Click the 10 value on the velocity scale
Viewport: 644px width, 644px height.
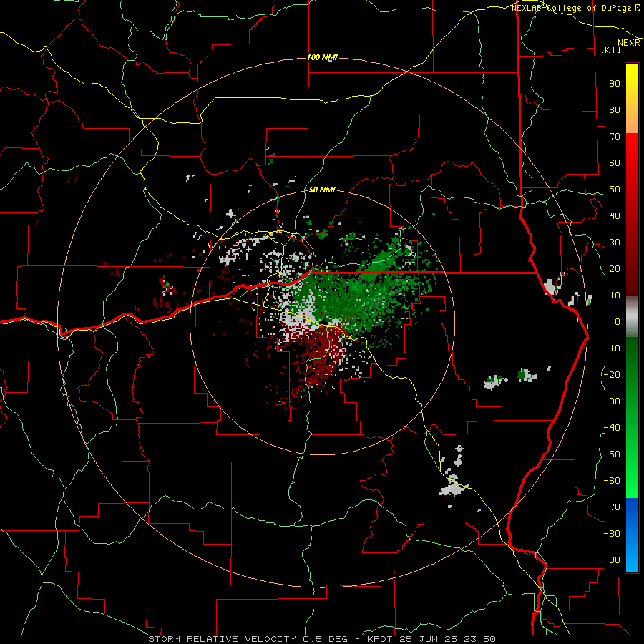(615, 296)
